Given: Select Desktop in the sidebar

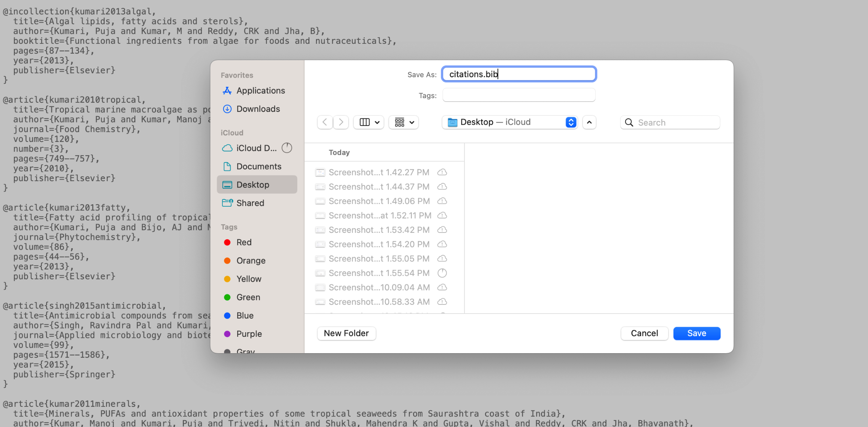Looking at the screenshot, I should click(x=257, y=185).
